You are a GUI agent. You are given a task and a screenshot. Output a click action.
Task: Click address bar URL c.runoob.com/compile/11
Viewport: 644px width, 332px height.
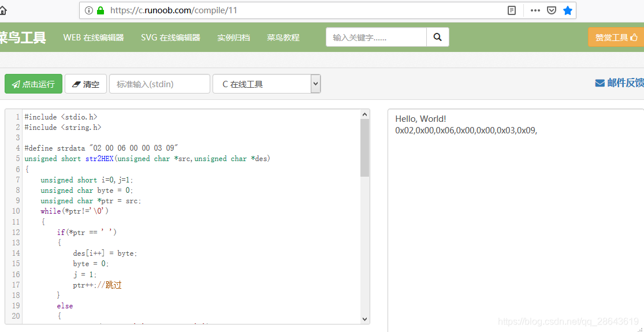[x=174, y=10]
